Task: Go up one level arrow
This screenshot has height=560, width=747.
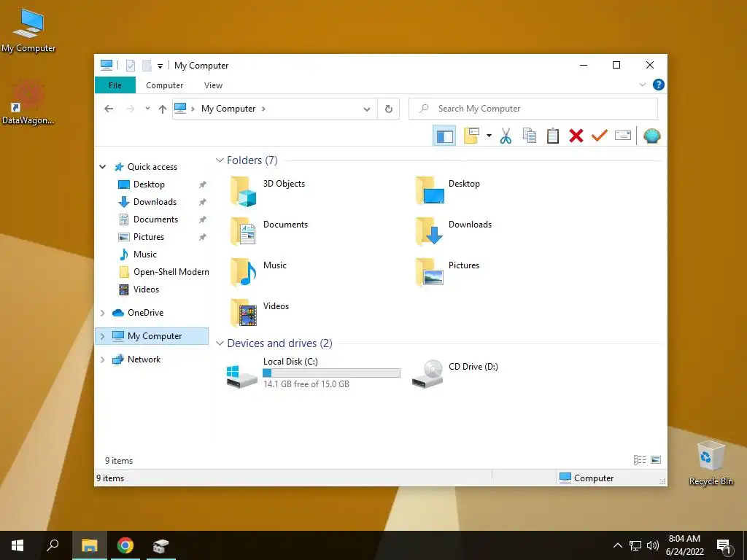Action: click(x=163, y=109)
